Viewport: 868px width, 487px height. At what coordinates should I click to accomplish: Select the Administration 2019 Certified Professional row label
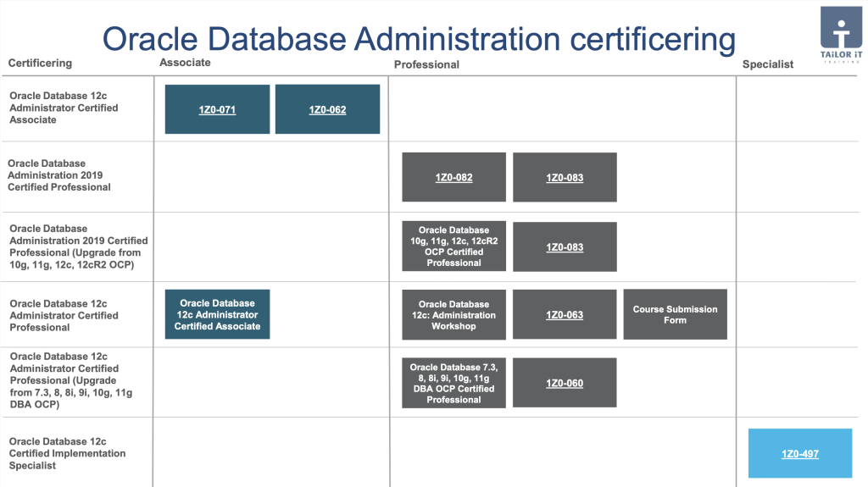[59, 175]
